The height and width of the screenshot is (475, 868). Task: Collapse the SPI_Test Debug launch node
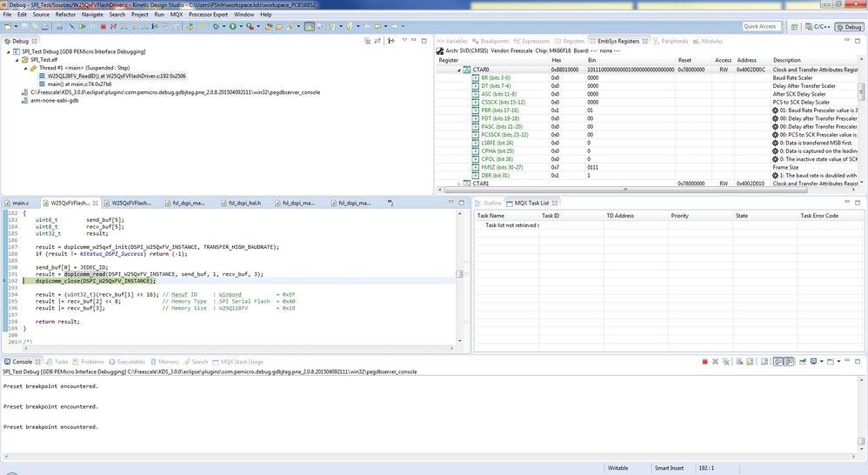click(9, 51)
